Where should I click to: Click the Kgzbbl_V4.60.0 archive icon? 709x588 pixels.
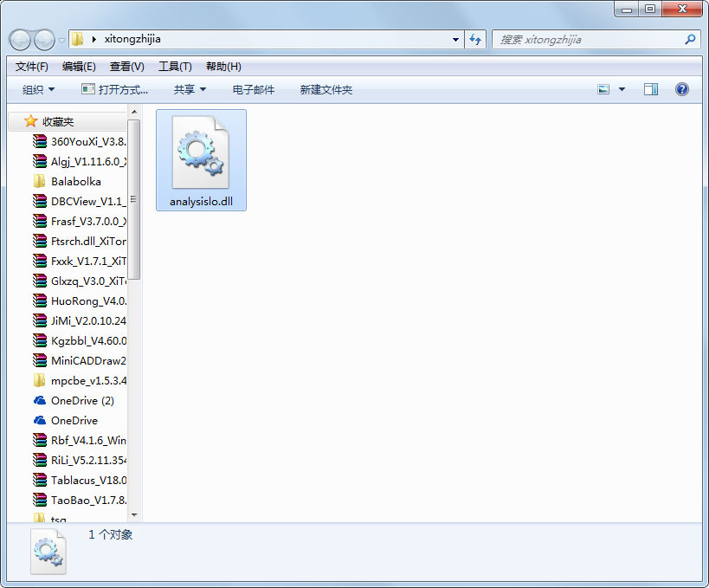(x=40, y=340)
